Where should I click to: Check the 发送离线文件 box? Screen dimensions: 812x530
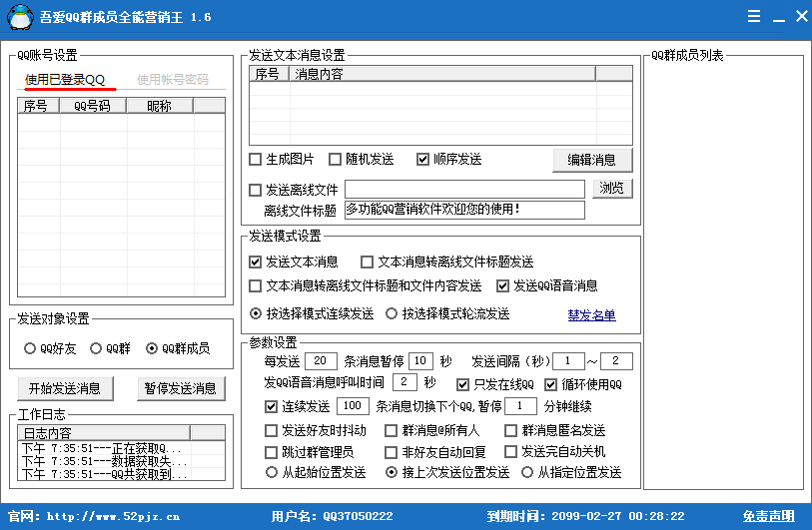coord(256,190)
